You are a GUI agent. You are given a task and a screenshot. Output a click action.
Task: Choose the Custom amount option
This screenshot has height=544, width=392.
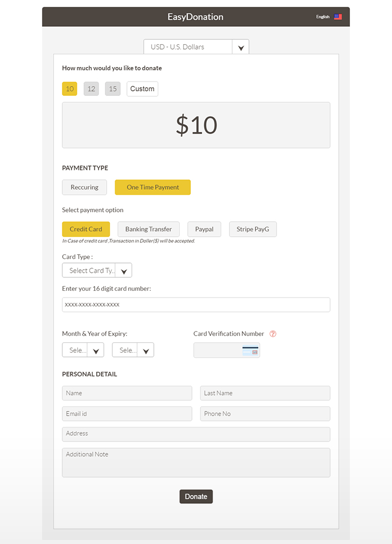pyautogui.click(x=142, y=89)
